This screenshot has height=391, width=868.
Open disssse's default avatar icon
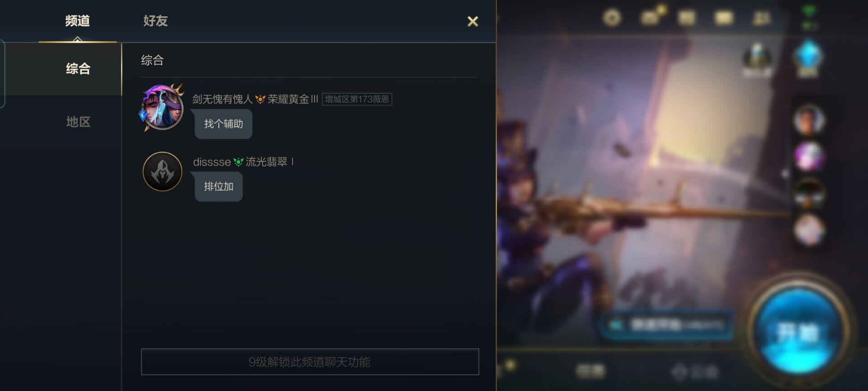point(162,172)
